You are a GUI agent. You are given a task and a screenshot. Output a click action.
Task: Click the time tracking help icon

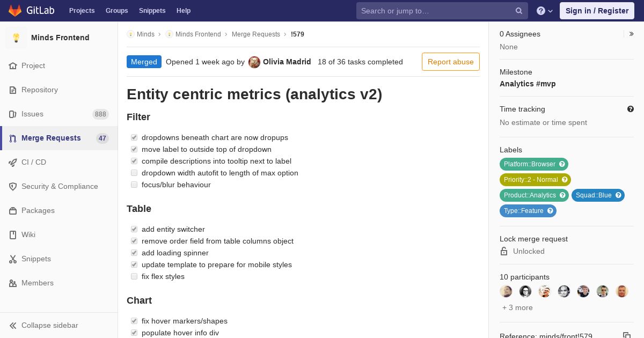pos(631,109)
